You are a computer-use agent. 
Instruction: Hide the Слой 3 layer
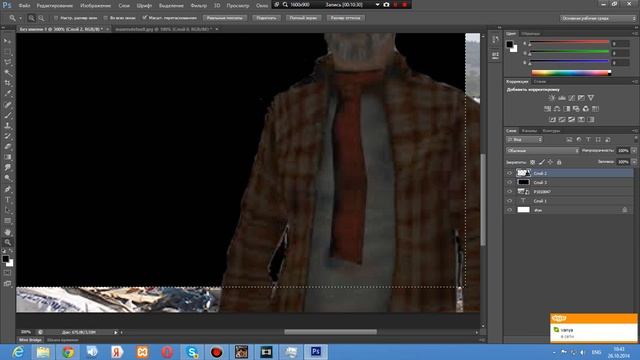[x=509, y=182]
